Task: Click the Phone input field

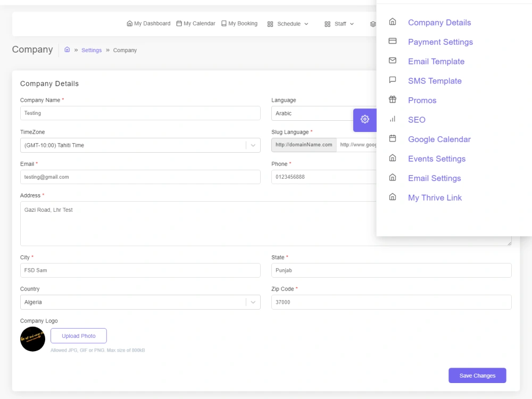Action: (x=323, y=177)
